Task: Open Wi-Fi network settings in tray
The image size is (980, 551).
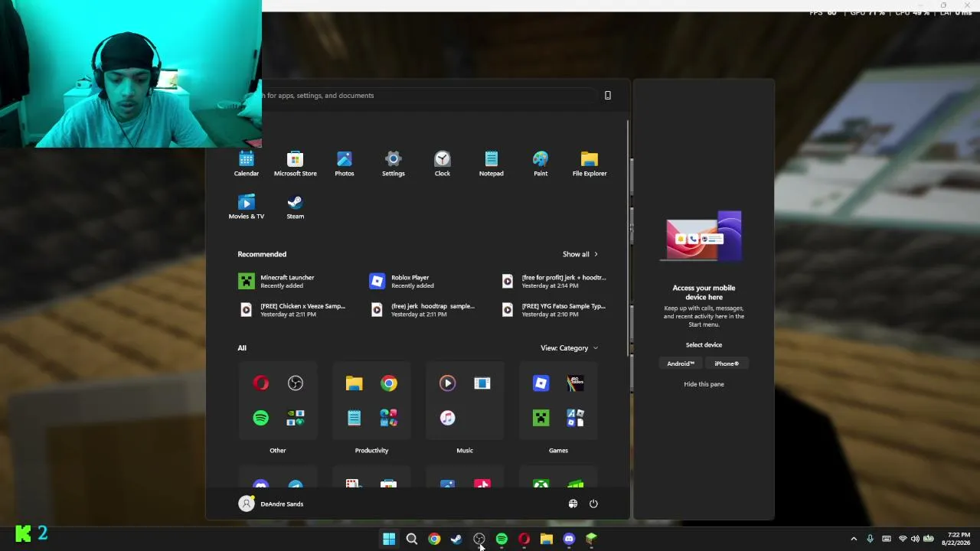Action: coord(903,539)
